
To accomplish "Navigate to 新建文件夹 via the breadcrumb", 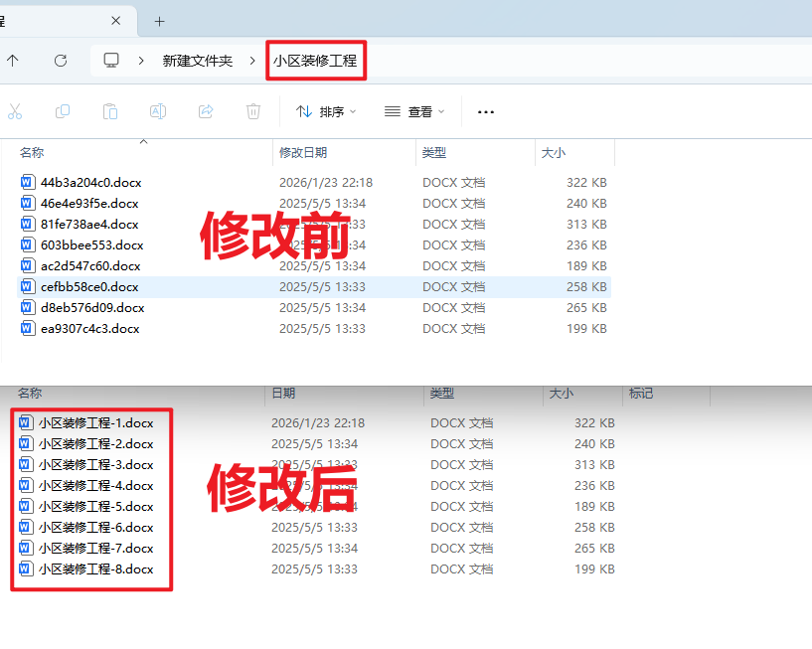I will pos(198,60).
